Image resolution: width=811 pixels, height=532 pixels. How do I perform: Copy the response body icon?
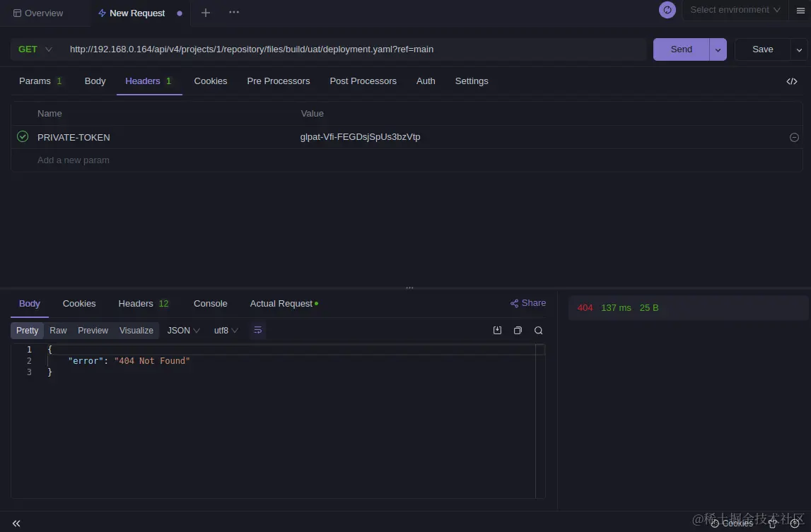pos(518,331)
